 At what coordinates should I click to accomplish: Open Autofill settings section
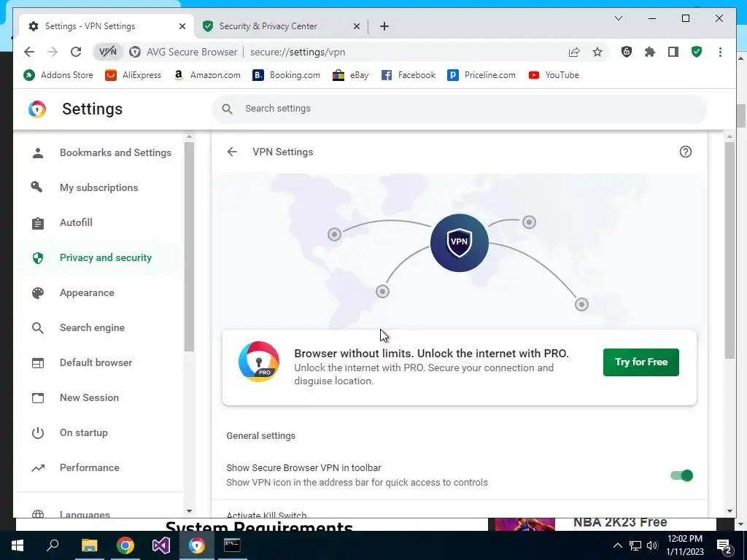(x=99, y=223)
